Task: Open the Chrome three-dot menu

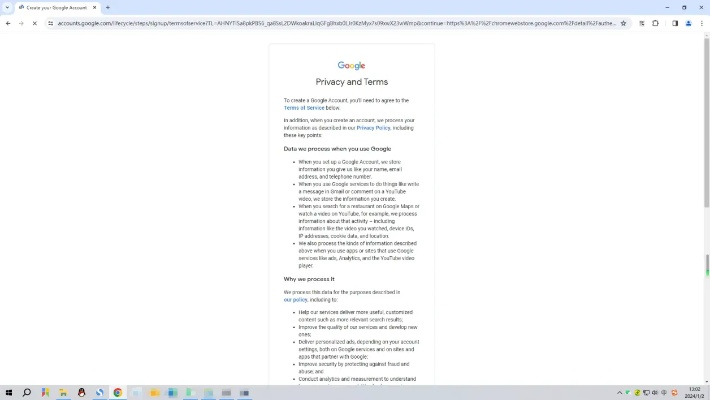Action: pyautogui.click(x=700, y=23)
